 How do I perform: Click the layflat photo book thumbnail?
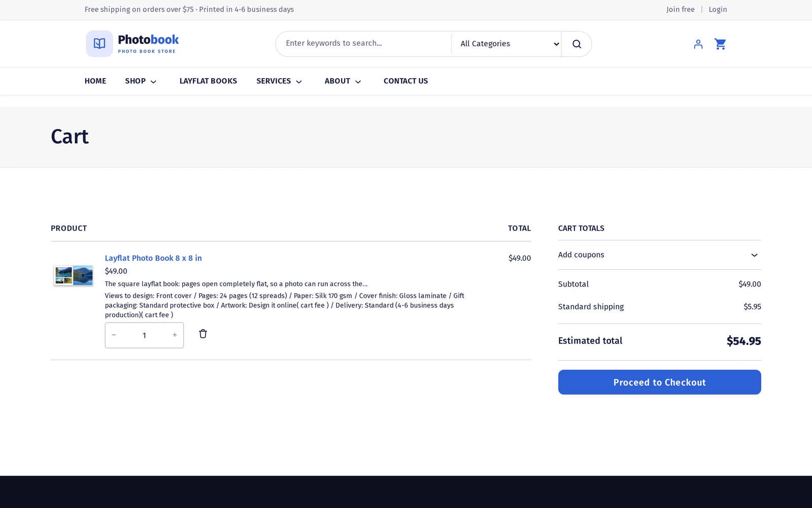click(74, 275)
